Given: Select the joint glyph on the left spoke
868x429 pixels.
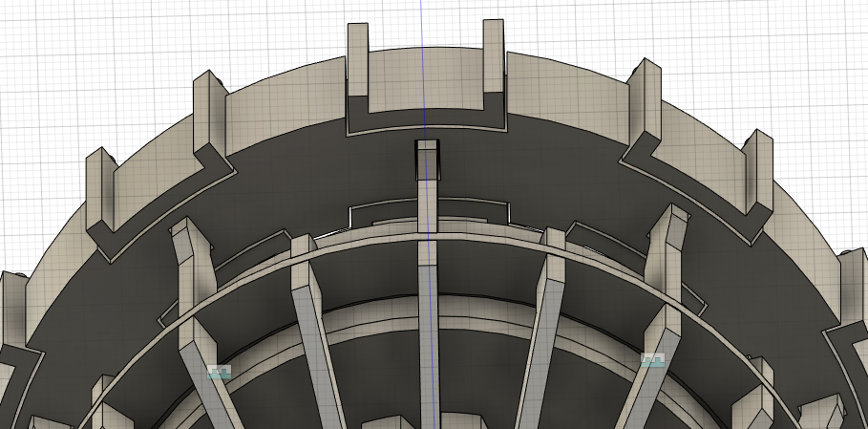Looking at the screenshot, I should pyautogui.click(x=219, y=372).
